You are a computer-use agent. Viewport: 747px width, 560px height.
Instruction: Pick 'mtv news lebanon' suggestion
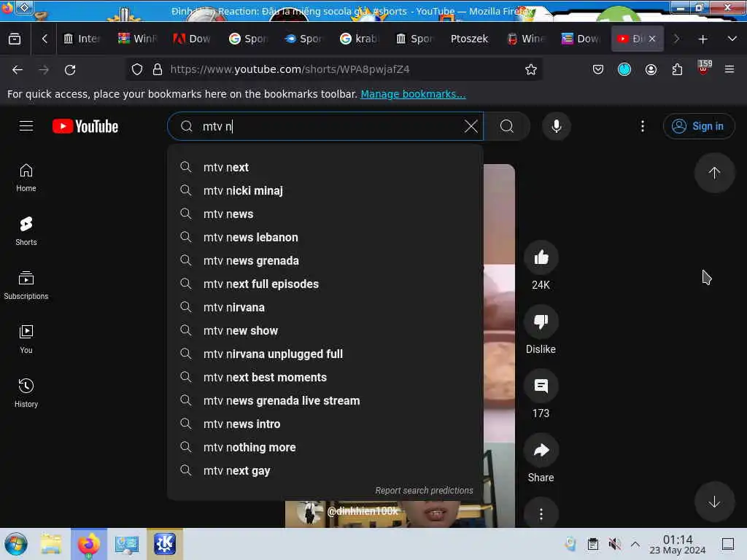325,237
